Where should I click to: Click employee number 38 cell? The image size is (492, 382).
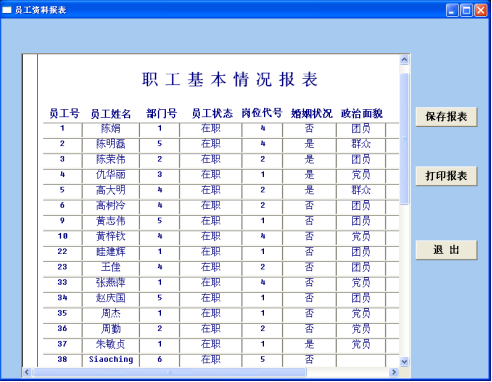click(x=62, y=359)
